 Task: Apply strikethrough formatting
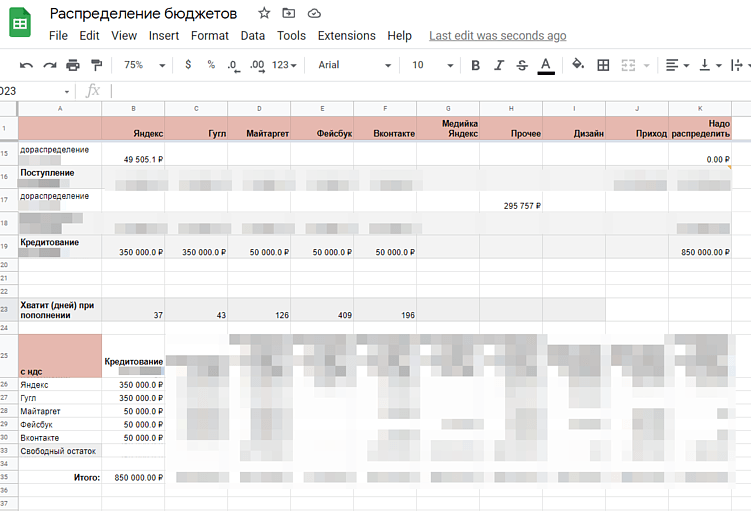[x=522, y=65]
